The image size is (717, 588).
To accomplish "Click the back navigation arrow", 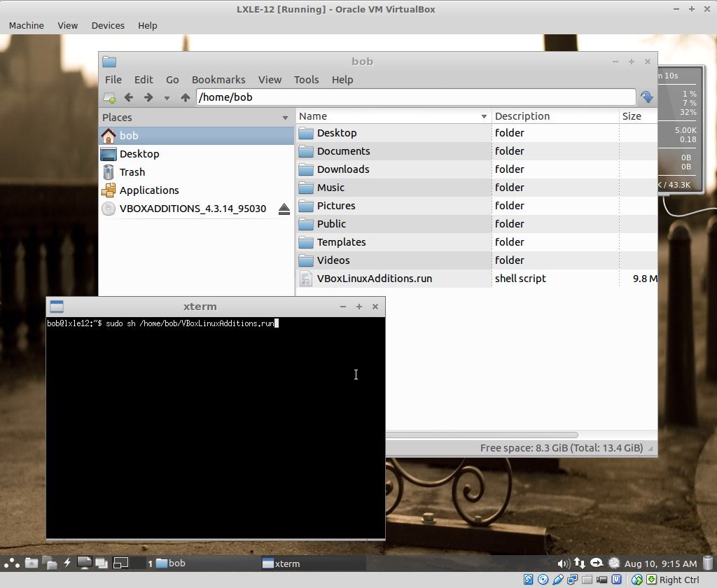I will pyautogui.click(x=129, y=97).
